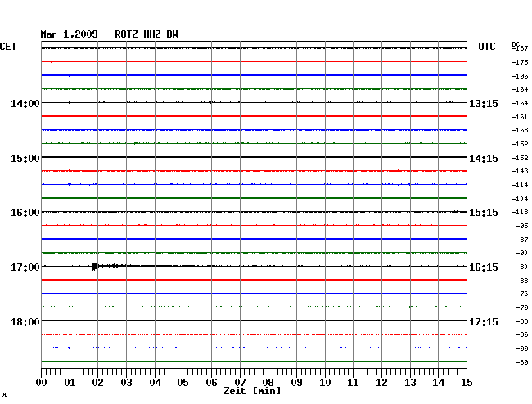Select DC offset value "-80"

point(522,267)
